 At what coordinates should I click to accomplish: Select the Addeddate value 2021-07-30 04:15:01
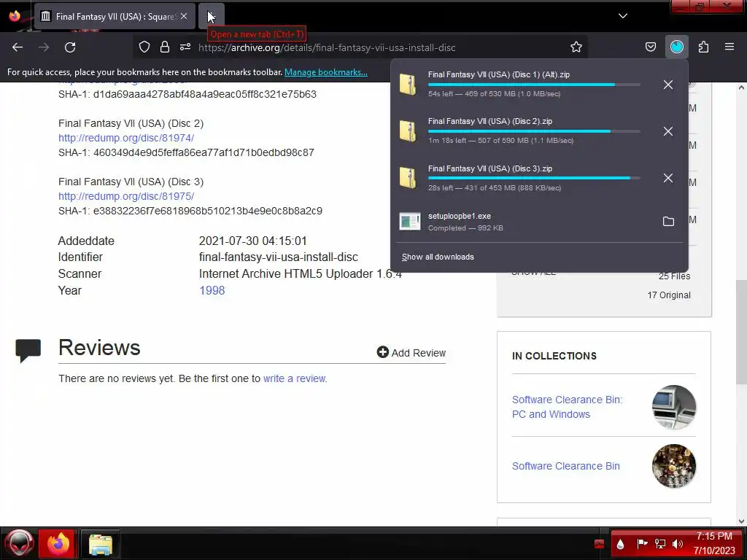pos(253,241)
